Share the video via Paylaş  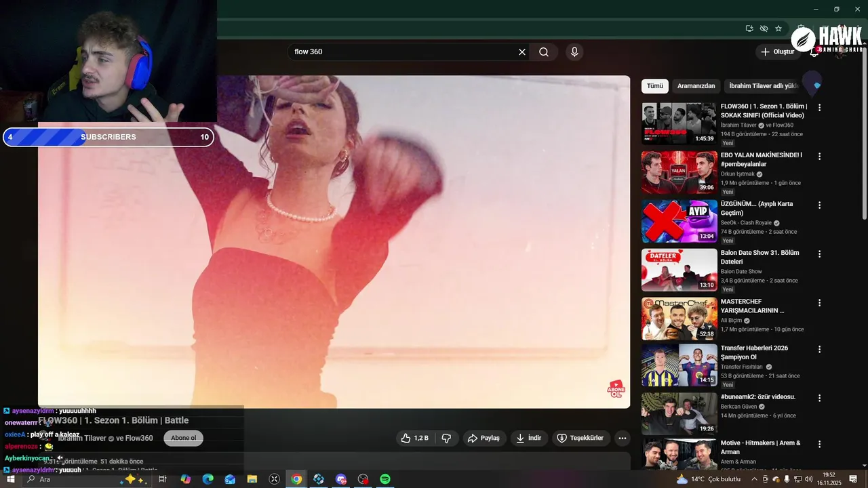tap(485, 439)
